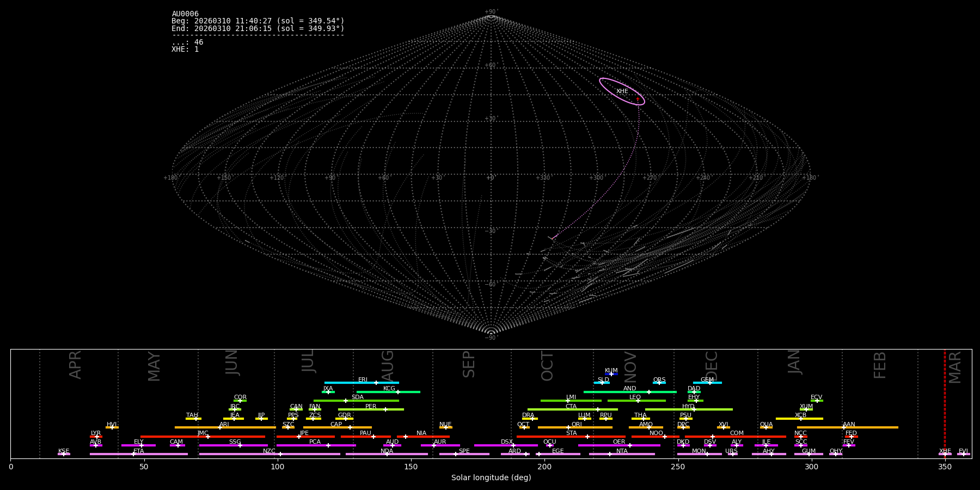Click the red dashed current solar longitude line

click(945, 403)
